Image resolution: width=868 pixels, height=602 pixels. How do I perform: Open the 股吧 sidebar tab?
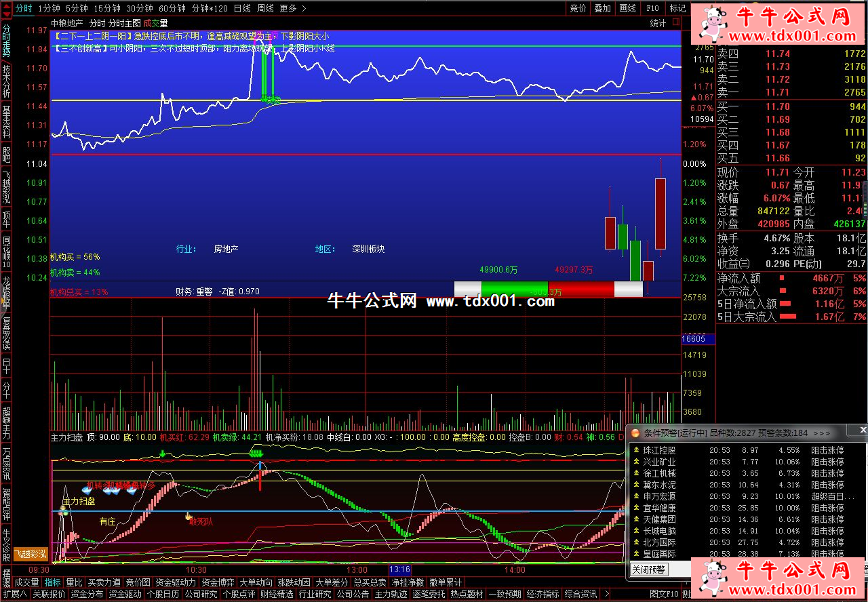[6, 154]
